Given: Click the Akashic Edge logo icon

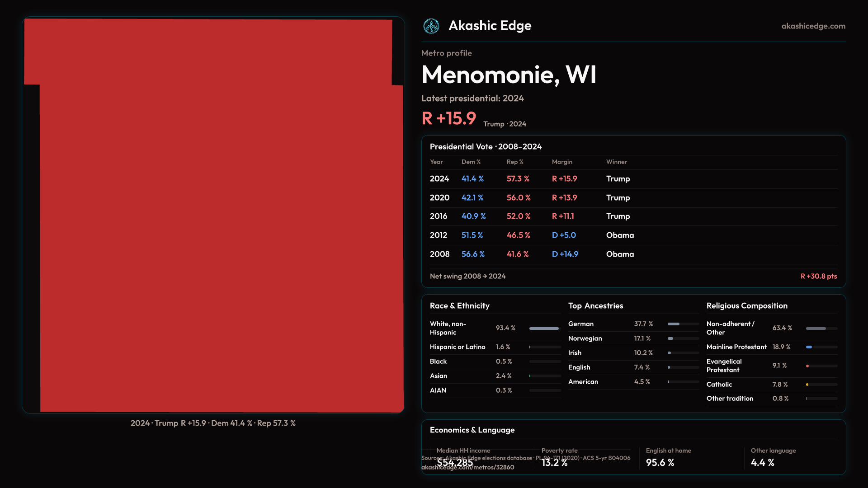Looking at the screenshot, I should pyautogui.click(x=431, y=26).
